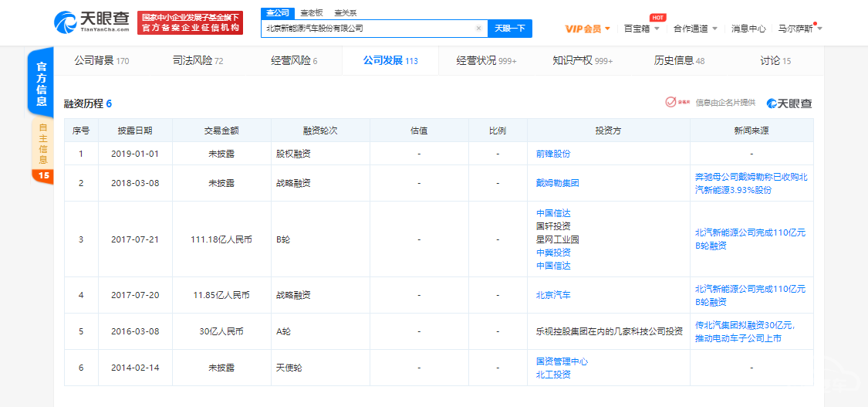Click the investor text 国轩投资

(553, 226)
